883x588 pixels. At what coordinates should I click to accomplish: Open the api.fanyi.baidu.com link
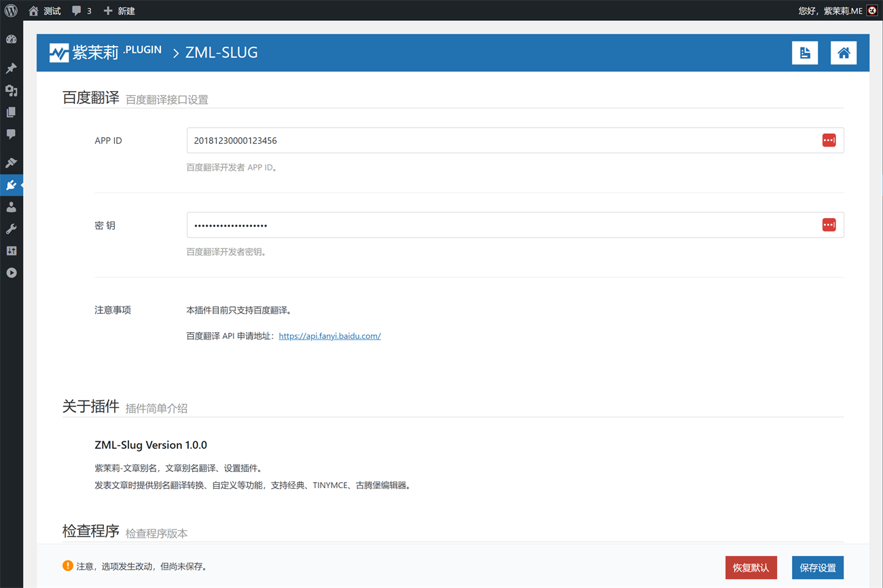329,336
